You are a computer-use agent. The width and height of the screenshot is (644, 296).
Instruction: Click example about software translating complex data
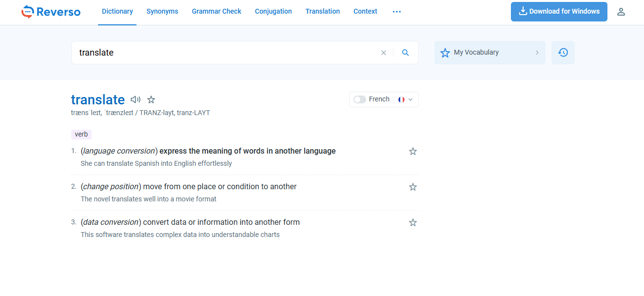coord(180,235)
